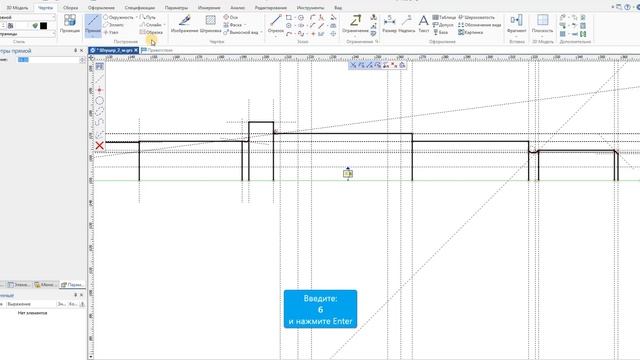Select the Надпись leader note tool
Screen dimensions: 640x360
407,24
